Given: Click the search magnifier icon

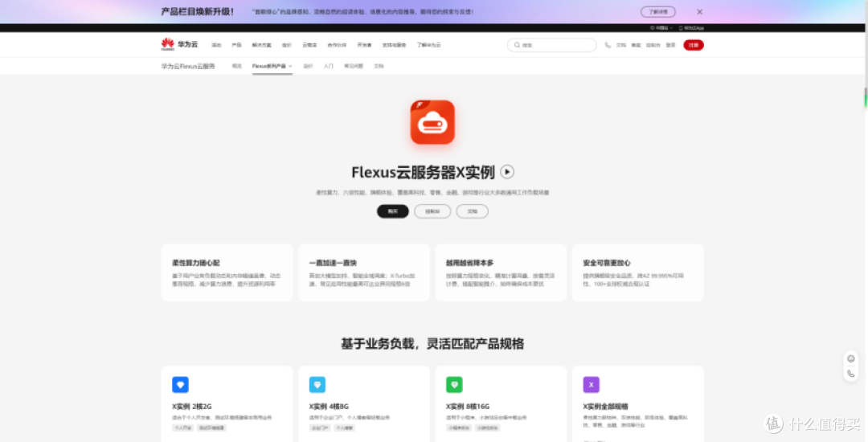Looking at the screenshot, I should coord(517,45).
